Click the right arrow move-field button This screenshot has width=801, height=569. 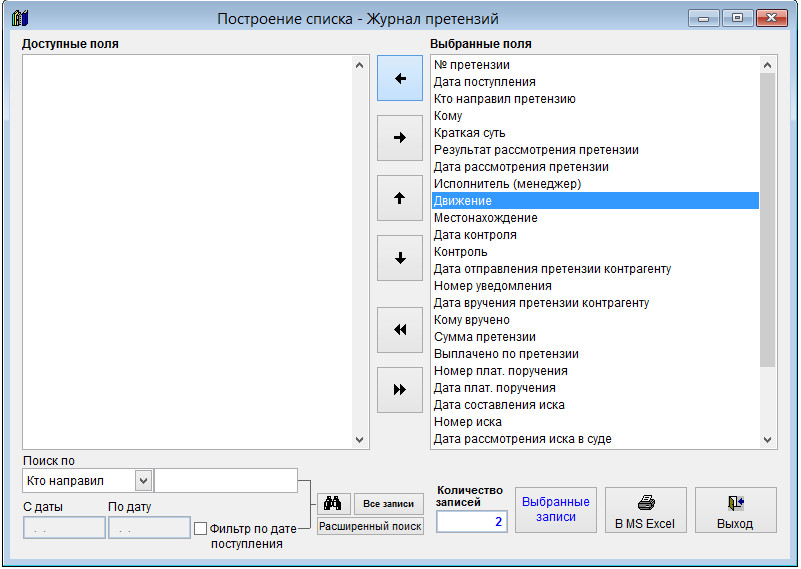pyautogui.click(x=399, y=138)
